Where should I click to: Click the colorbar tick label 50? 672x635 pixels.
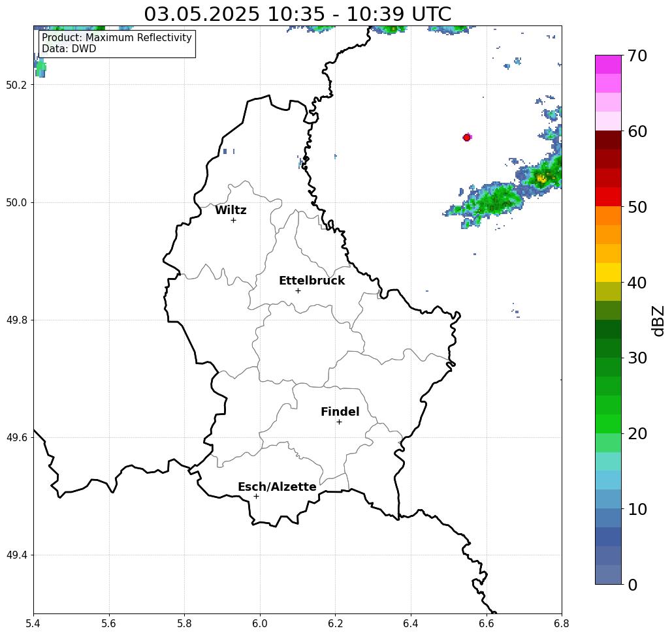pyautogui.click(x=637, y=207)
